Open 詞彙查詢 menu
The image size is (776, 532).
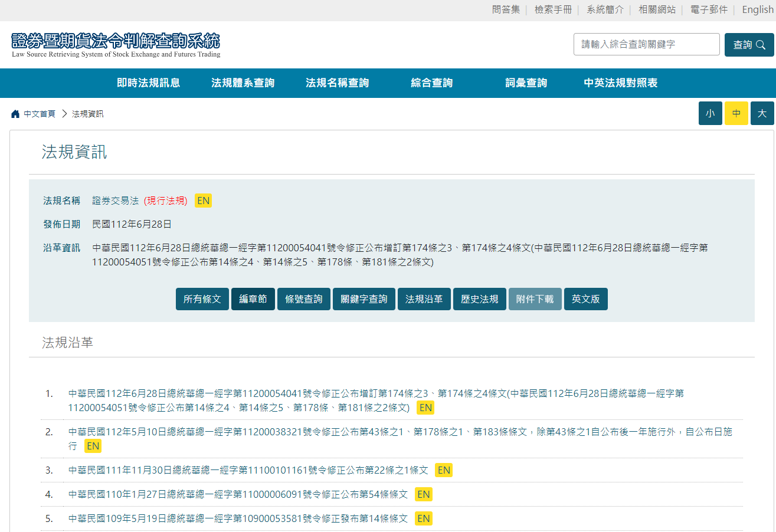[x=526, y=83]
